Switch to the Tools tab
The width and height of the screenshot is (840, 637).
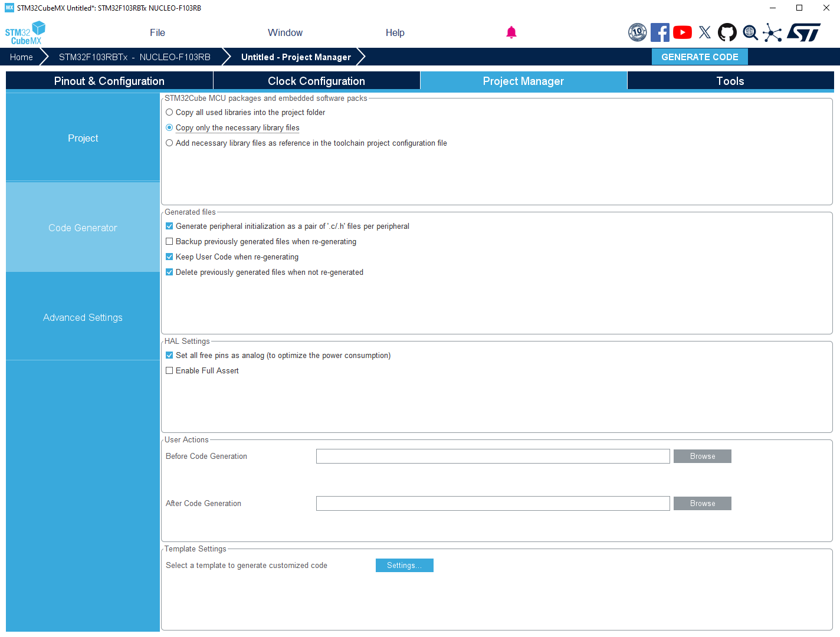(x=730, y=81)
